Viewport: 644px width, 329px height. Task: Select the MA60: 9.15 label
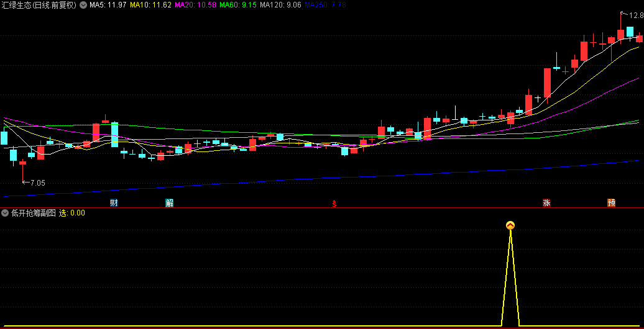(x=238, y=6)
